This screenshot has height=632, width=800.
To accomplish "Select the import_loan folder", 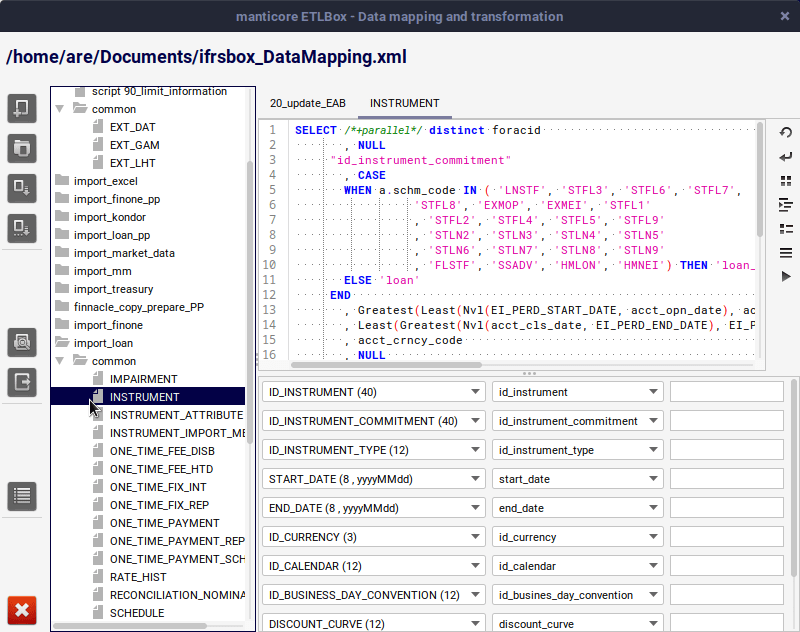I will (103, 343).
